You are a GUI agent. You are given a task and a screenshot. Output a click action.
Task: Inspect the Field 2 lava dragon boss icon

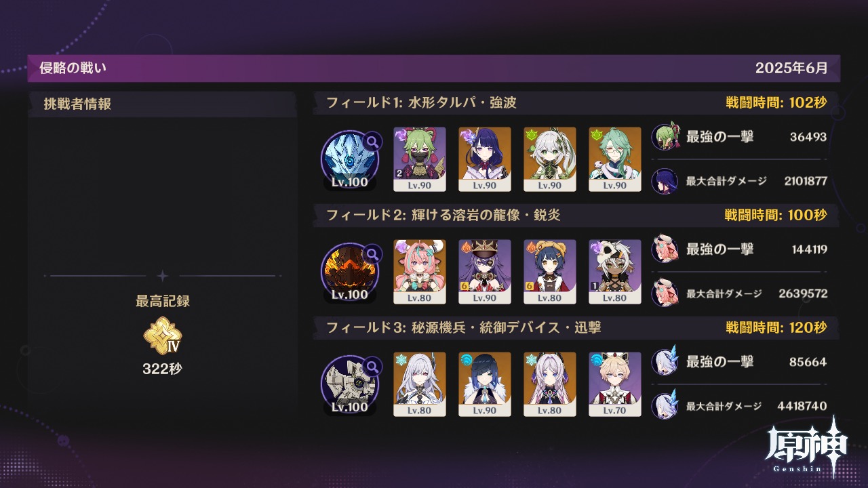pos(349,271)
